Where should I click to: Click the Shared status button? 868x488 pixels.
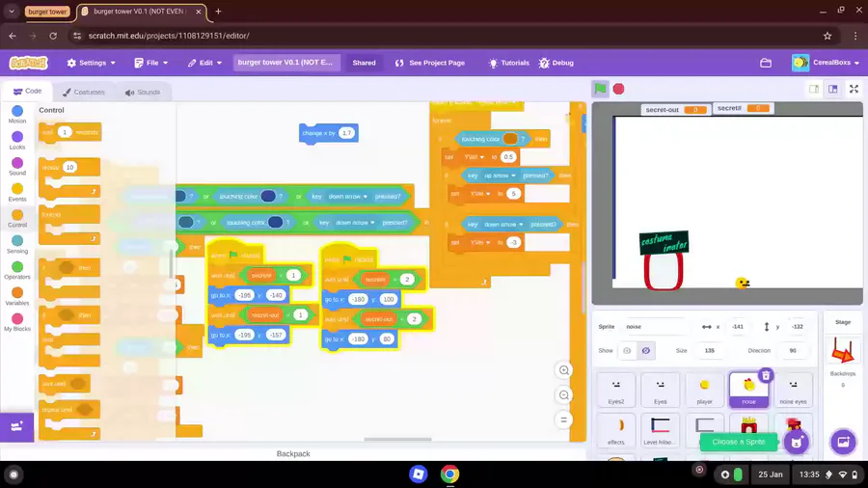click(364, 63)
